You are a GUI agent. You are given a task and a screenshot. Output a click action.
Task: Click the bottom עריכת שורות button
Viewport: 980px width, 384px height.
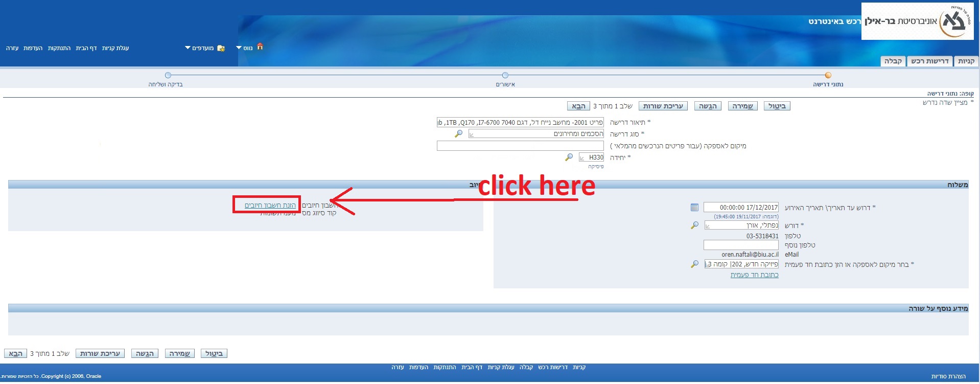100,353
